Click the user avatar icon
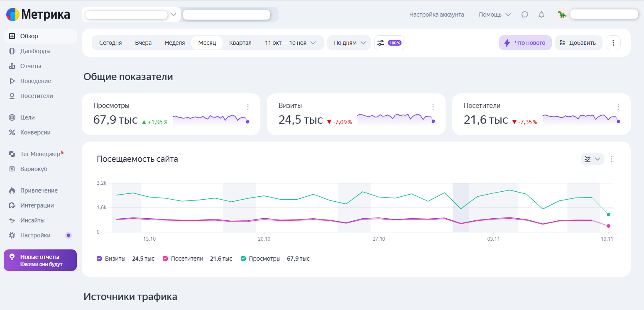 pyautogui.click(x=562, y=15)
